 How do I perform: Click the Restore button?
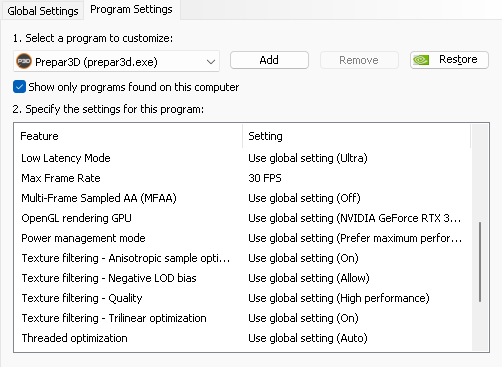(449, 60)
